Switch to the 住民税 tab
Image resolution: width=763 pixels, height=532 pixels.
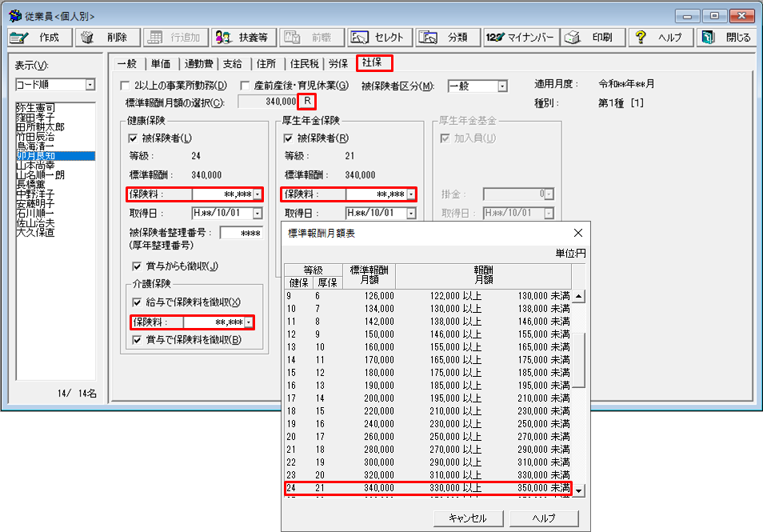[x=304, y=63]
